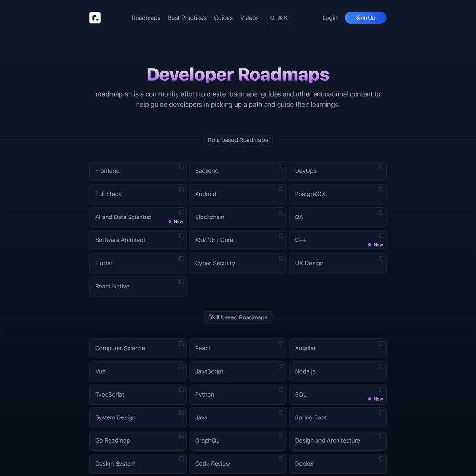476x476 pixels.
Task: Bookmark the Full Stack roadmap
Action: (x=181, y=189)
